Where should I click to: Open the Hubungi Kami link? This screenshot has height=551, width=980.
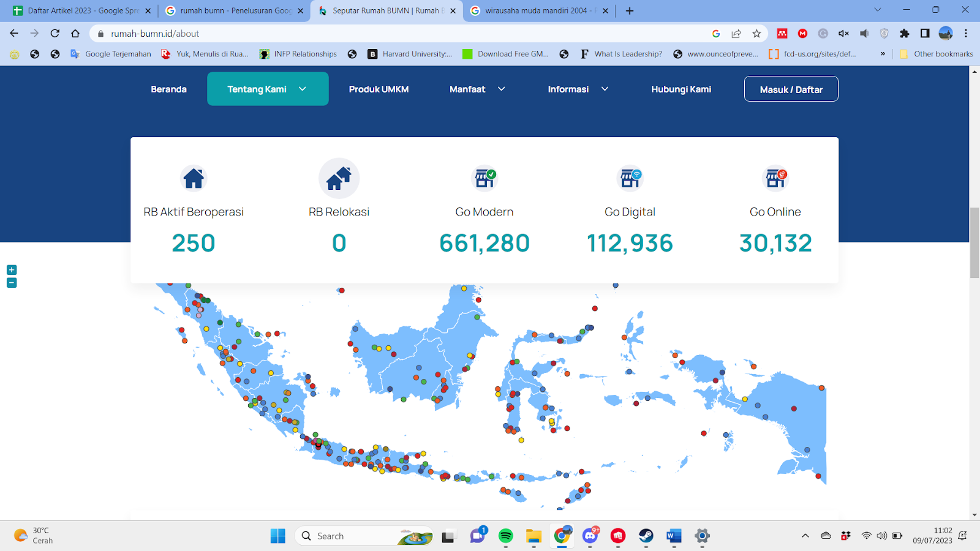[681, 89]
